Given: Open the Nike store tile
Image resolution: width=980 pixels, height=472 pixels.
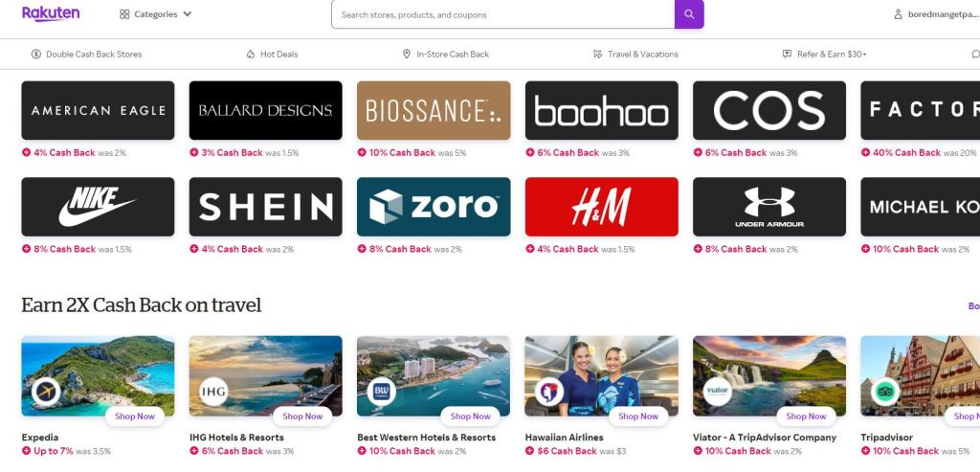Looking at the screenshot, I should pyautogui.click(x=98, y=207).
